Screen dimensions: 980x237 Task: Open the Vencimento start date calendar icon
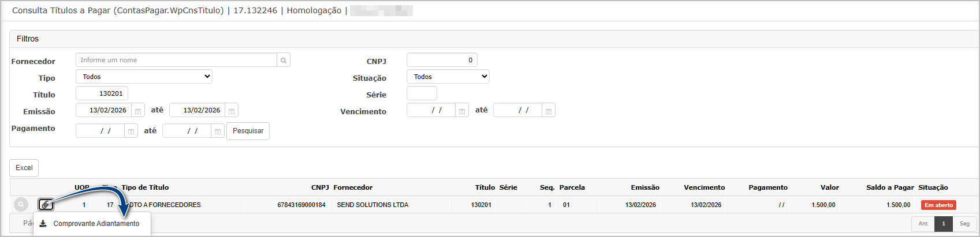click(462, 111)
